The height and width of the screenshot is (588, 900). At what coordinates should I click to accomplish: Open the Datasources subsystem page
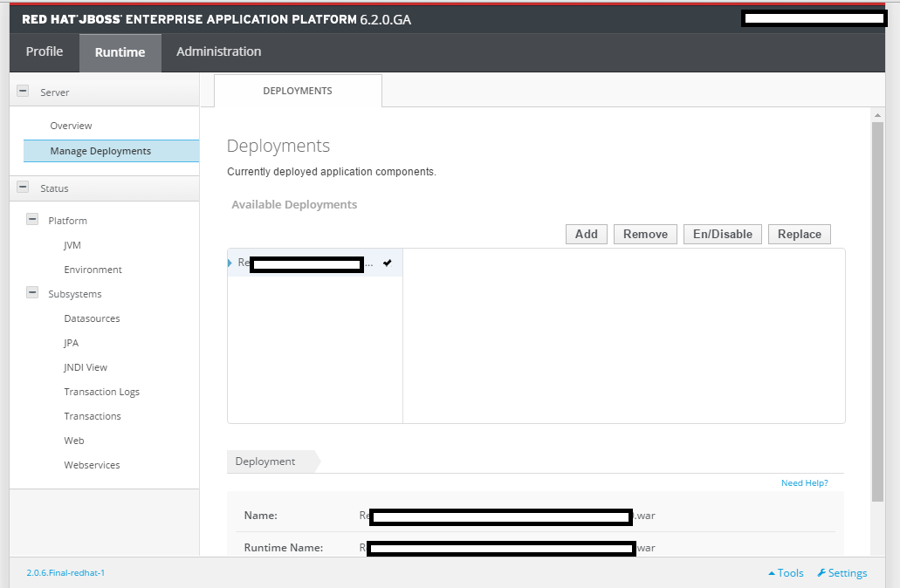tap(90, 318)
